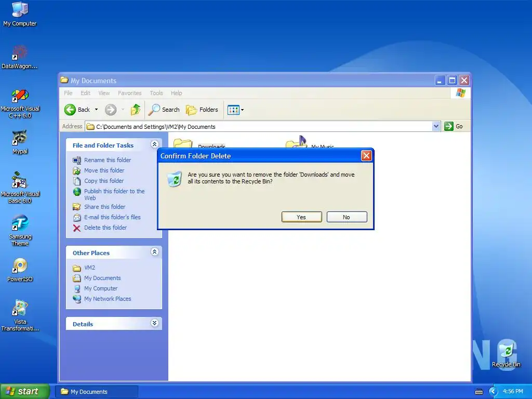Collapse the Other Places panel
The width and height of the screenshot is (532, 399).
click(154, 252)
